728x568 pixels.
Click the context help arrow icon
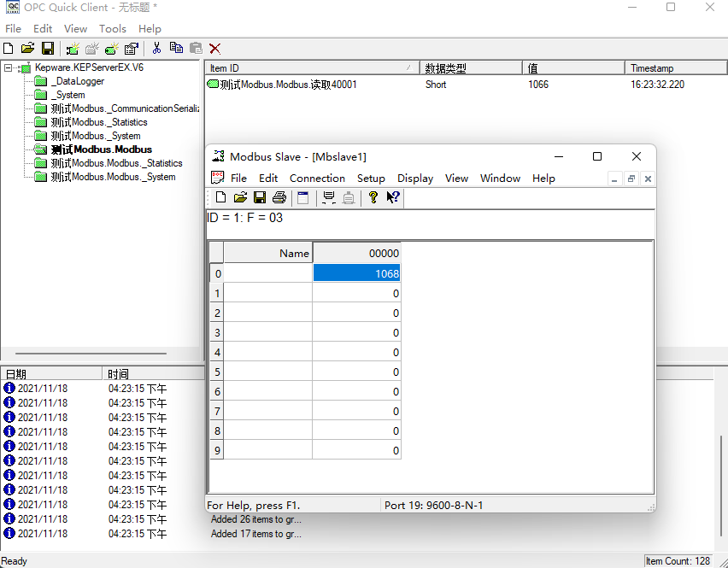pyautogui.click(x=393, y=198)
